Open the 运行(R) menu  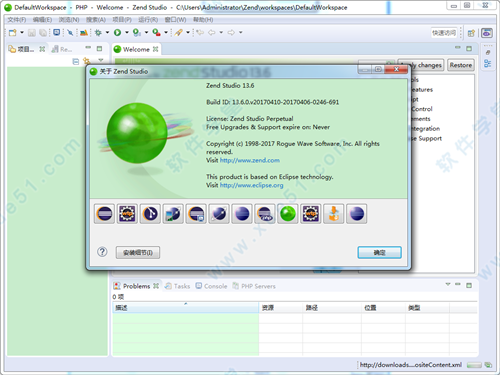coord(148,20)
